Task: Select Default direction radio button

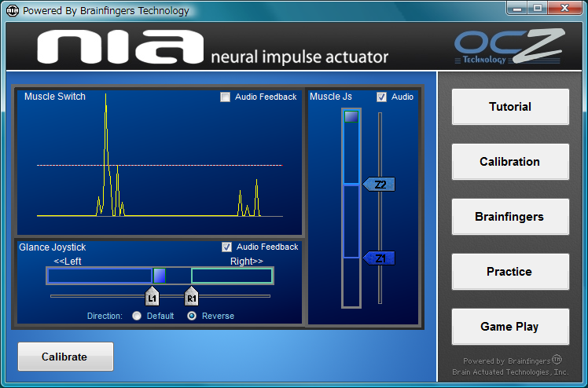Action: (137, 316)
